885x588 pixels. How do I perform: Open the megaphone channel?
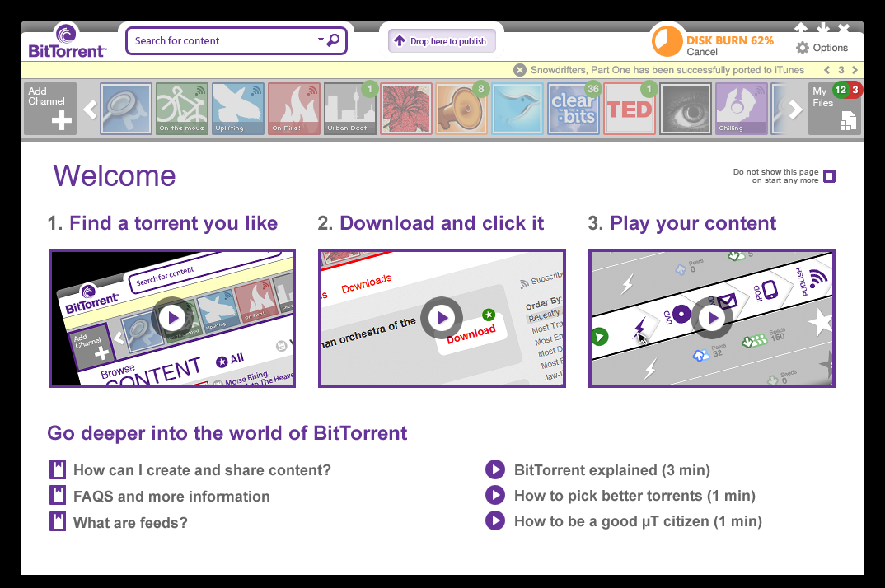click(x=461, y=109)
